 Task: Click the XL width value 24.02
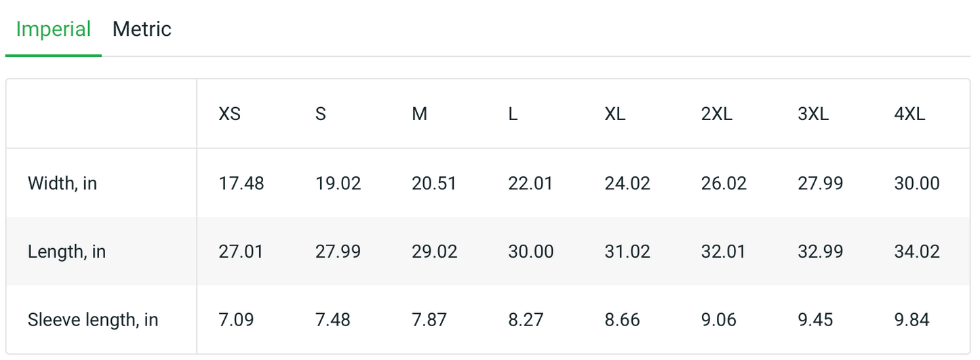627,183
